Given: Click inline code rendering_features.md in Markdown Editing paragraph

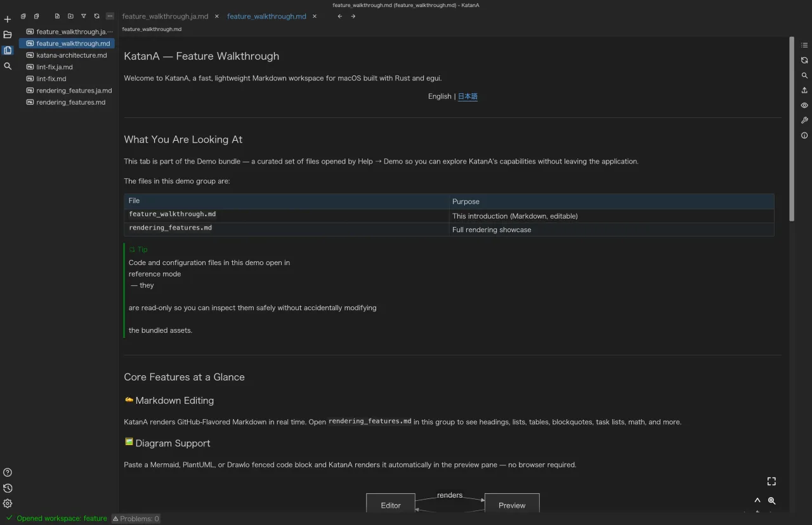Looking at the screenshot, I should pos(370,421).
